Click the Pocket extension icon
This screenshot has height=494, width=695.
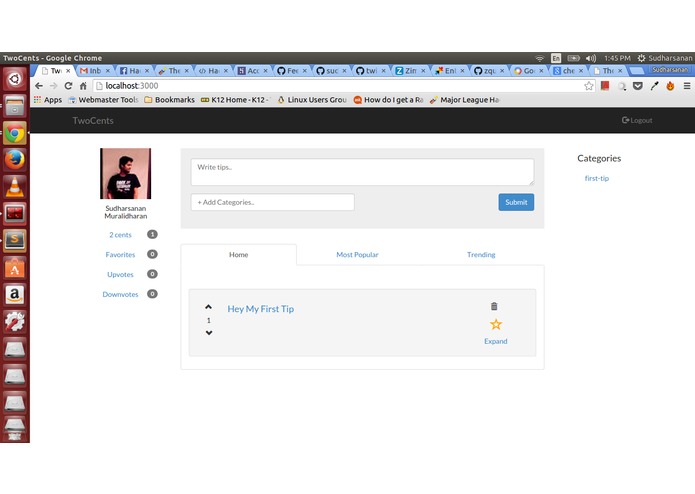point(637,86)
